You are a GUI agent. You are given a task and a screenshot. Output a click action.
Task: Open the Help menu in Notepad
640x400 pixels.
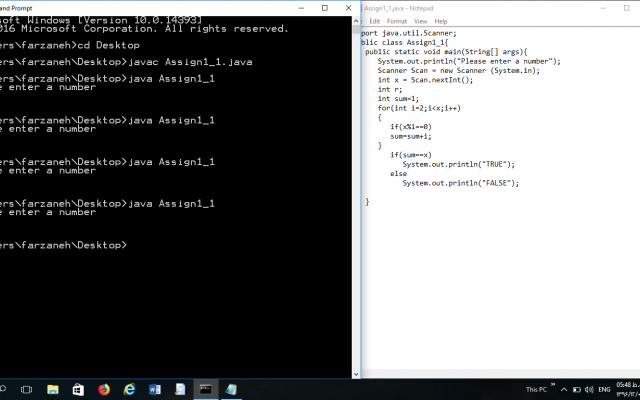coord(441,21)
